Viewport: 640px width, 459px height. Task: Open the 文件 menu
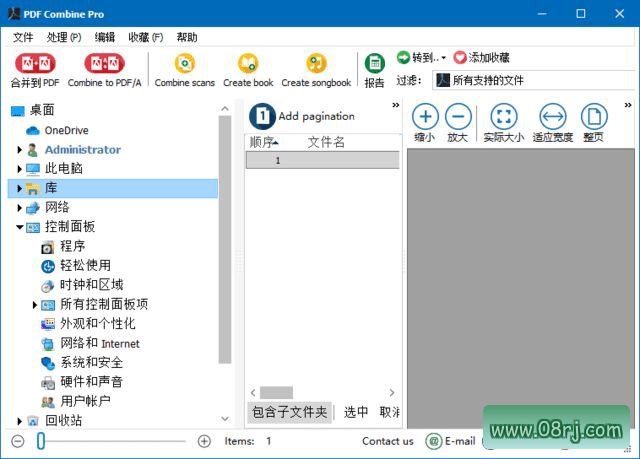(x=23, y=38)
